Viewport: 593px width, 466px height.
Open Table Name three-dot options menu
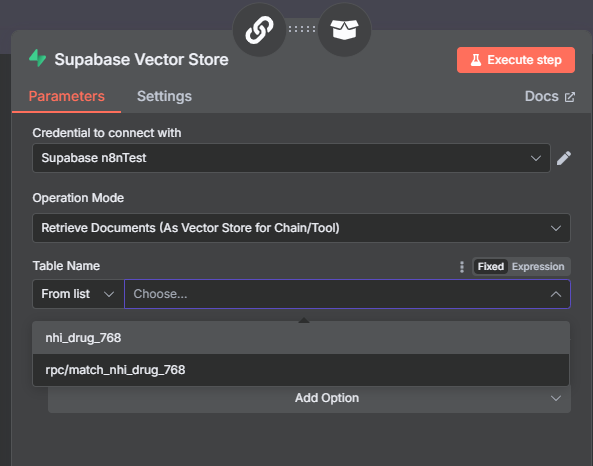tap(462, 267)
